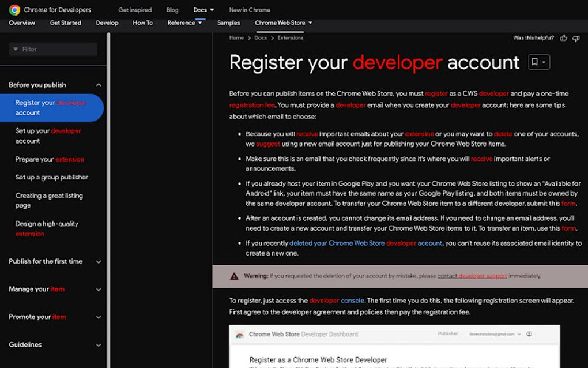The width and height of the screenshot is (588, 368).
Task: Click the Chrome for Developers logo icon
Action: tap(14, 10)
